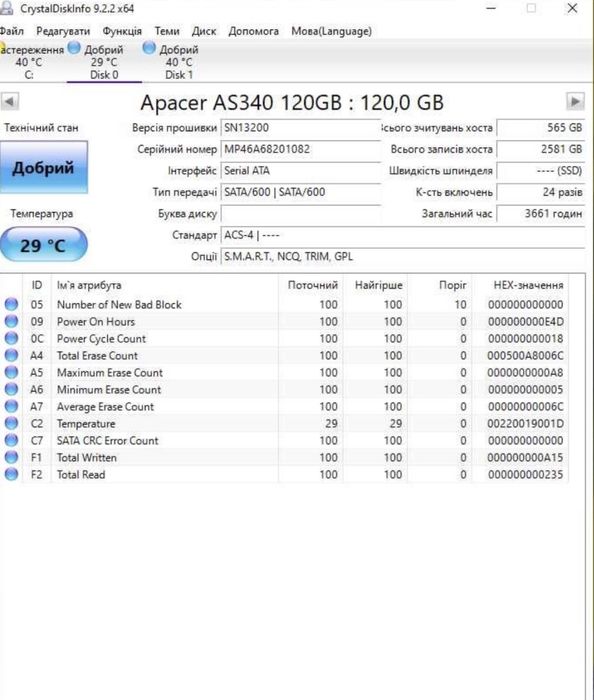The height and width of the screenshot is (700, 594).
Task: Click the blue status orb on Disk 0 tab
Action: [74, 47]
